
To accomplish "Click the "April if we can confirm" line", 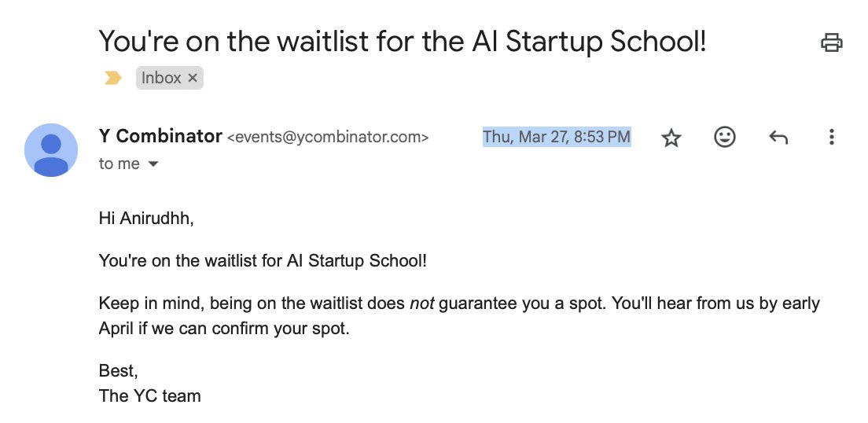I will pyautogui.click(x=223, y=329).
